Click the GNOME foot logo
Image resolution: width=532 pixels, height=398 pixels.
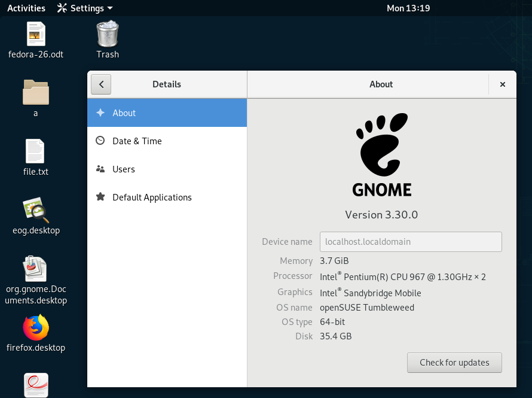[381, 153]
